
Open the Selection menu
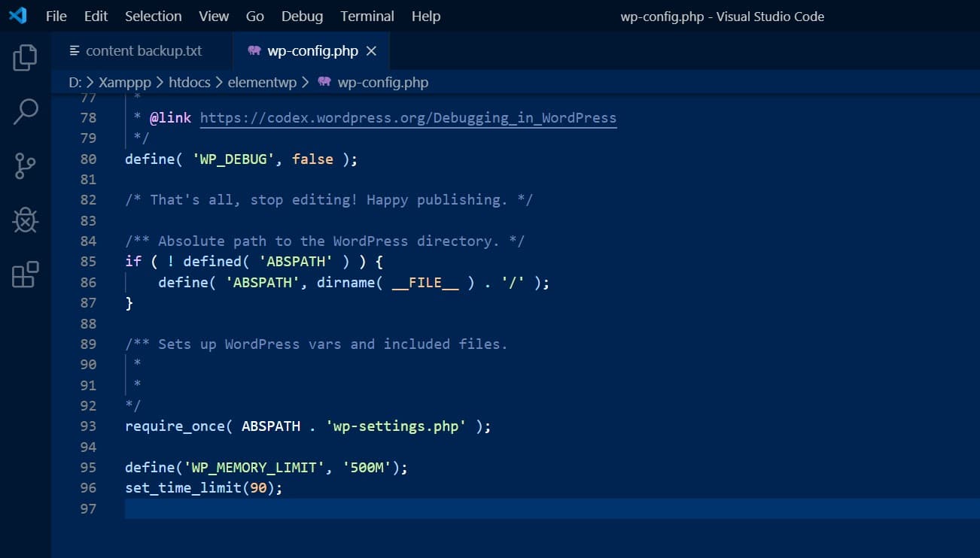coord(153,16)
